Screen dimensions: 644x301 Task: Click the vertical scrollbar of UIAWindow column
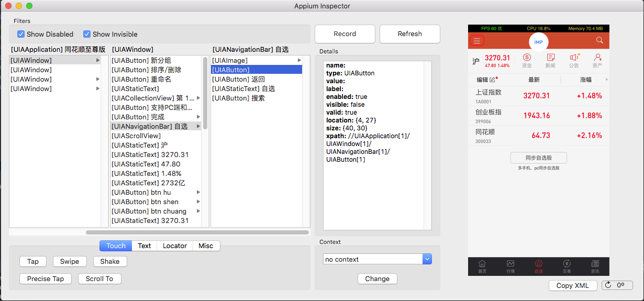[x=205, y=93]
